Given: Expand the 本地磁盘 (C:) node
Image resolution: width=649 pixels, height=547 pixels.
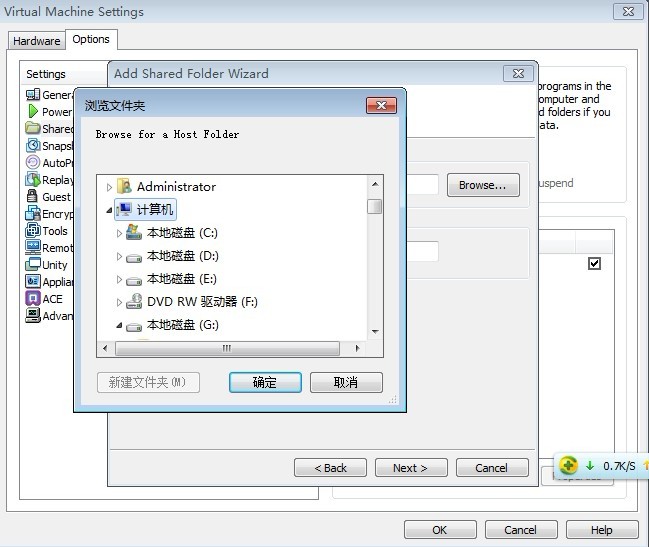Looking at the screenshot, I should tap(119, 234).
